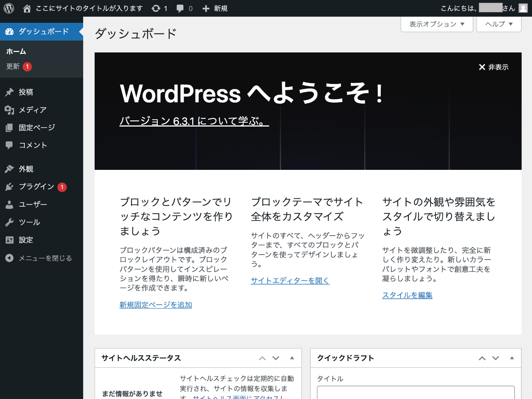
Task: Open the プラグイン menu
Action: coord(41,187)
